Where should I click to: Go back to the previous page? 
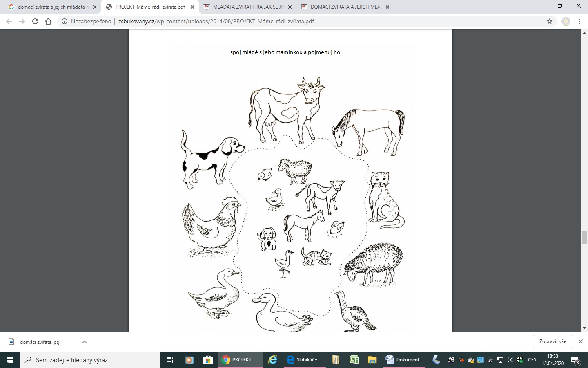(9, 21)
